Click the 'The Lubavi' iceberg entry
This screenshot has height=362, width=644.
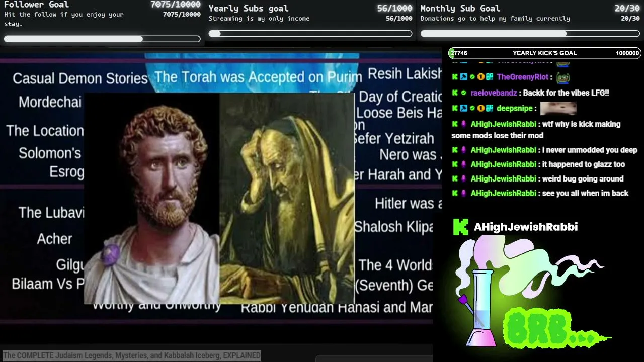[x=51, y=213]
